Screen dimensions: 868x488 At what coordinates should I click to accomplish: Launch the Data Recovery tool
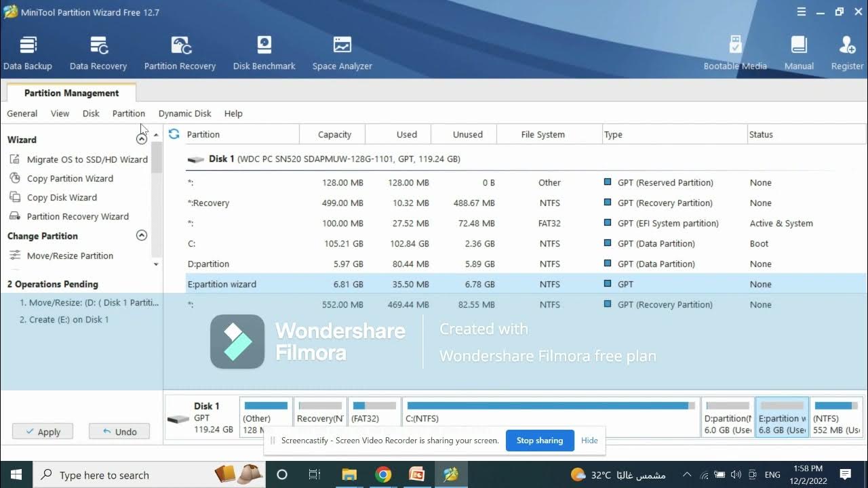coord(98,53)
